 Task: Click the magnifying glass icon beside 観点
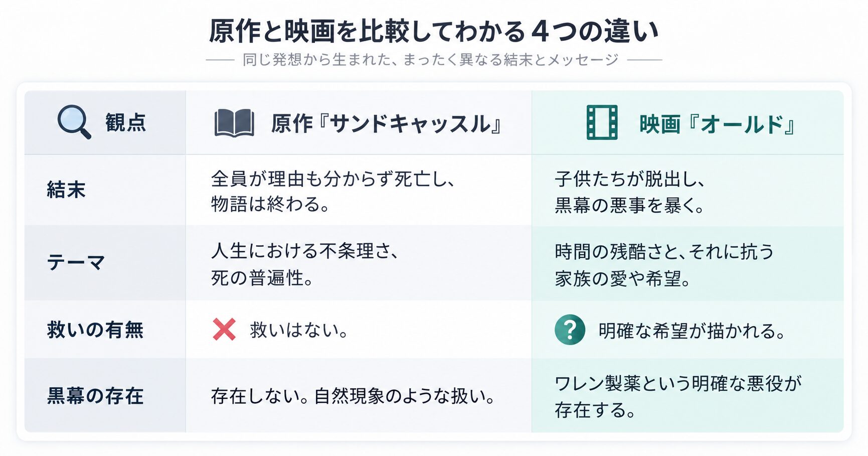(74, 122)
